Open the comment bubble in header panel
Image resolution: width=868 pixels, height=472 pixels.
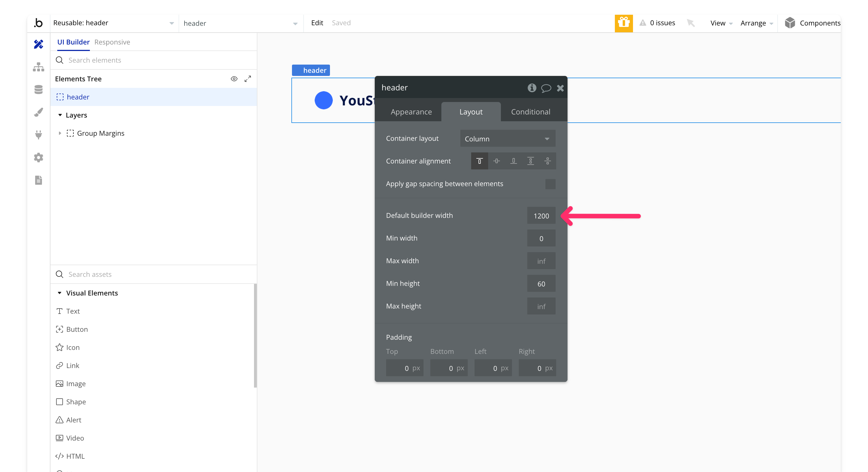coord(546,88)
